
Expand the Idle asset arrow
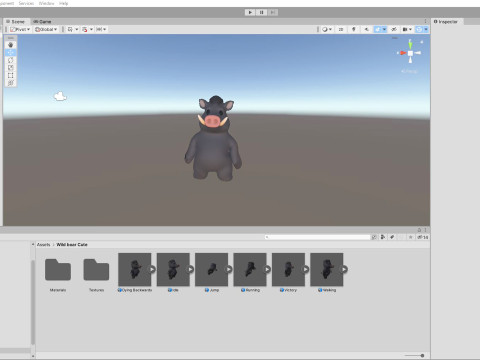191,269
